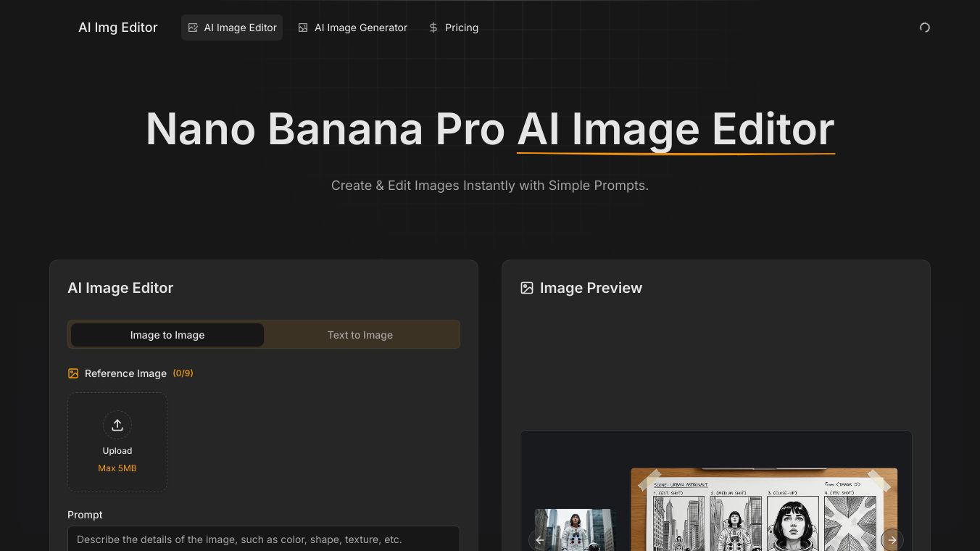Go to the AI Image Generator page

pos(352,28)
